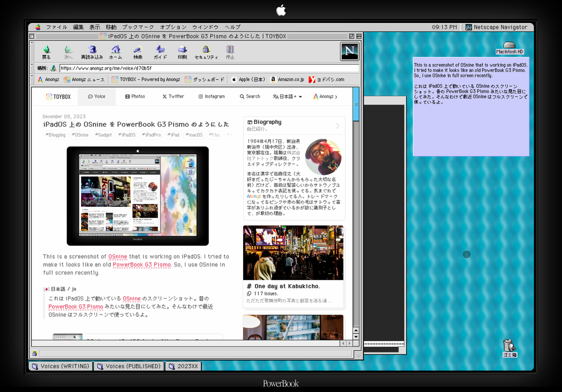The image size is (562, 392).
Task: Click the profile avatar in Biography
Action: [323, 157]
